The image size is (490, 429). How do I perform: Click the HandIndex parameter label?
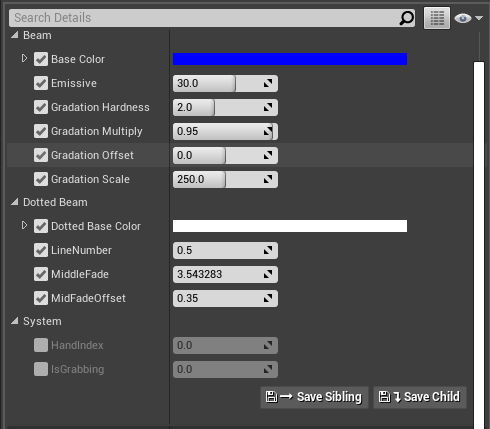point(77,345)
